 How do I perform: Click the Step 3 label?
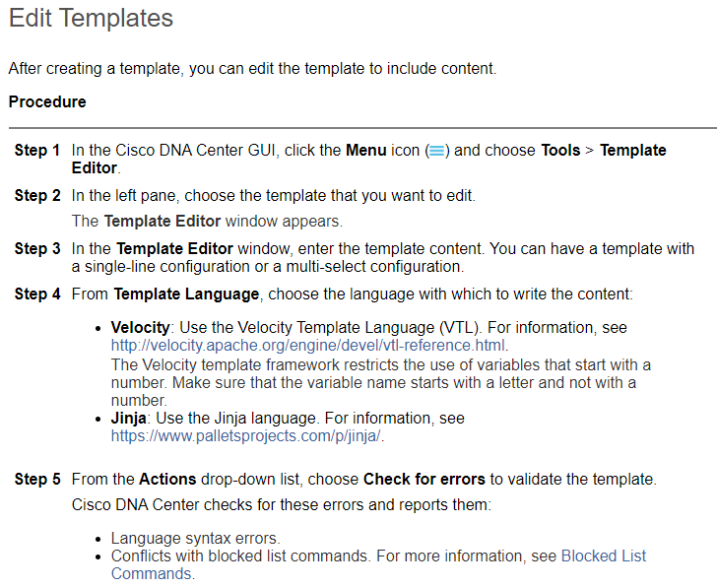click(x=37, y=248)
